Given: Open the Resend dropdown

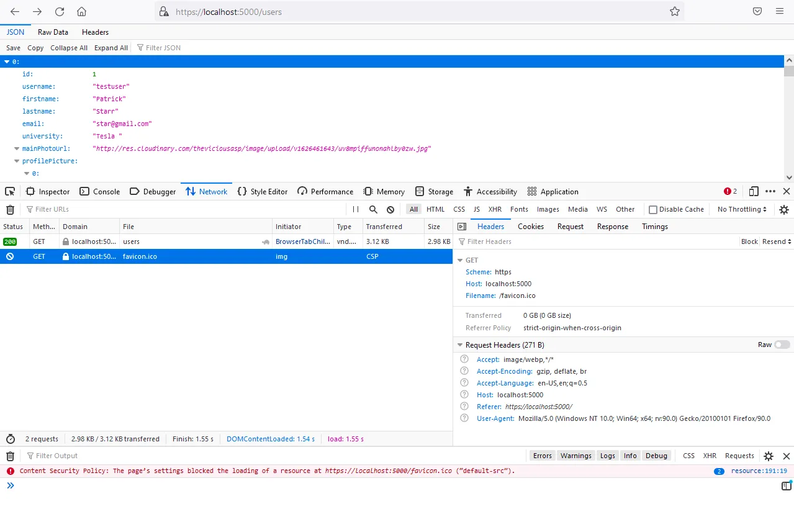Looking at the screenshot, I should point(777,241).
